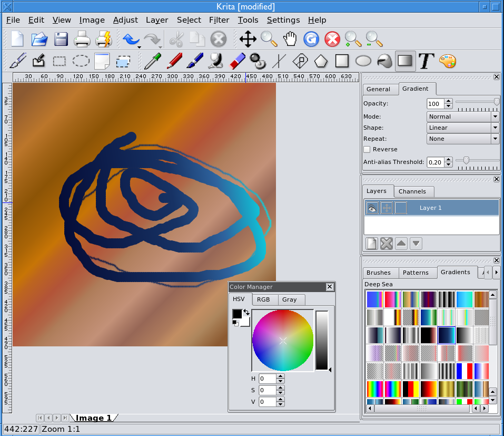504x436 pixels.
Task: Open the Filter menu
Action: coord(219,20)
